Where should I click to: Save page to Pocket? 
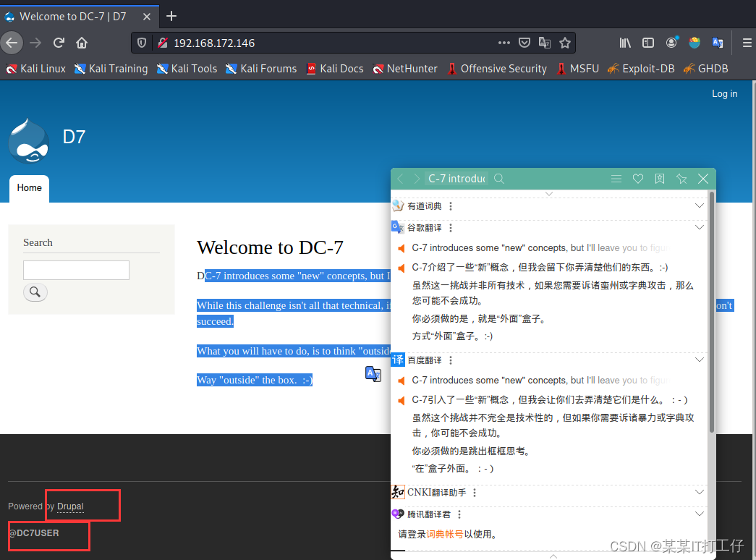coord(524,43)
